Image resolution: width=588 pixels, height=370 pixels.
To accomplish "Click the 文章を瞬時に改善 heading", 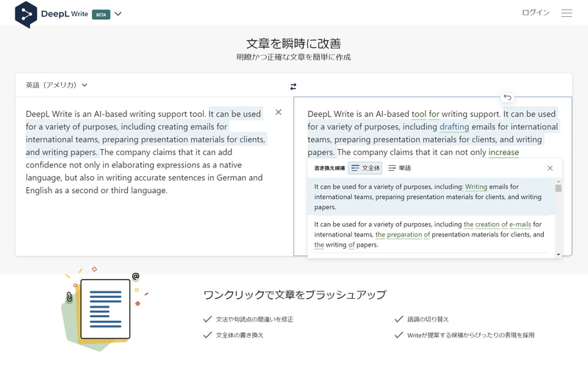I will click(x=293, y=43).
